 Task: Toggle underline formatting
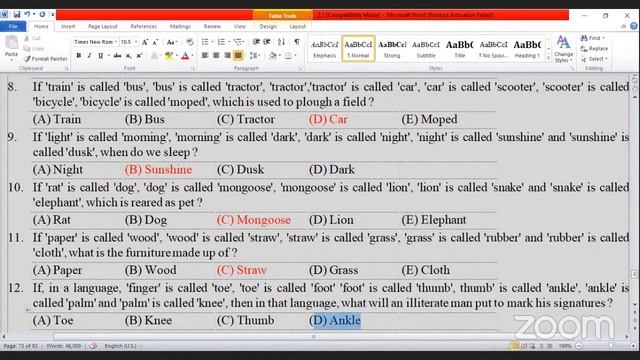[x=100, y=56]
